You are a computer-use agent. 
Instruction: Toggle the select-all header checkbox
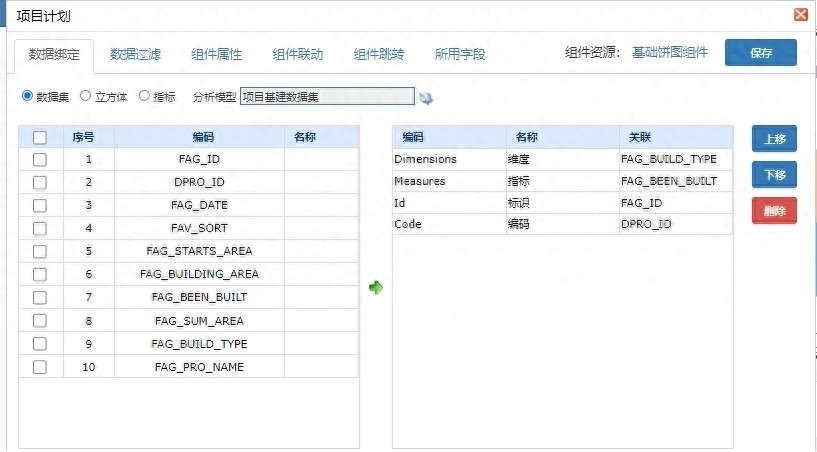click(x=40, y=138)
